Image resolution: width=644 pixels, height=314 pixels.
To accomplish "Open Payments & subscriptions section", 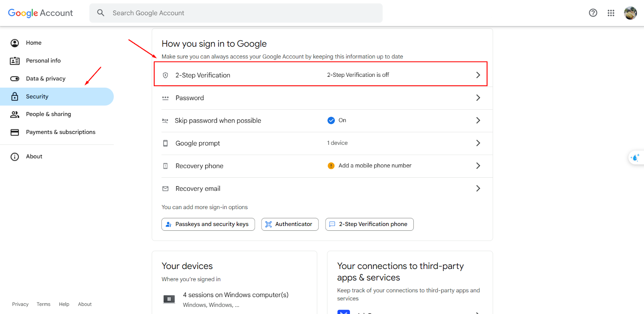I will tap(57, 132).
